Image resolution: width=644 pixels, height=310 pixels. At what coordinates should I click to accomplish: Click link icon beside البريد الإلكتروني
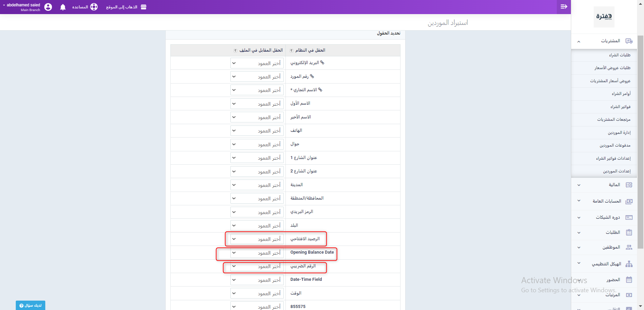pos(322,62)
